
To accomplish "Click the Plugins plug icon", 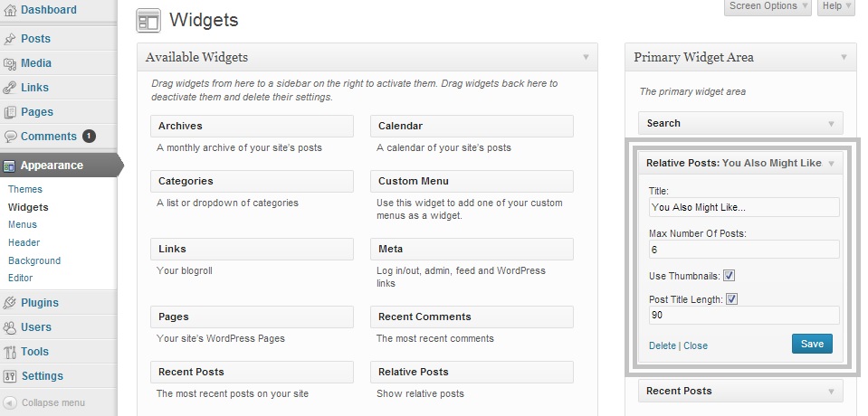I will (x=10, y=303).
